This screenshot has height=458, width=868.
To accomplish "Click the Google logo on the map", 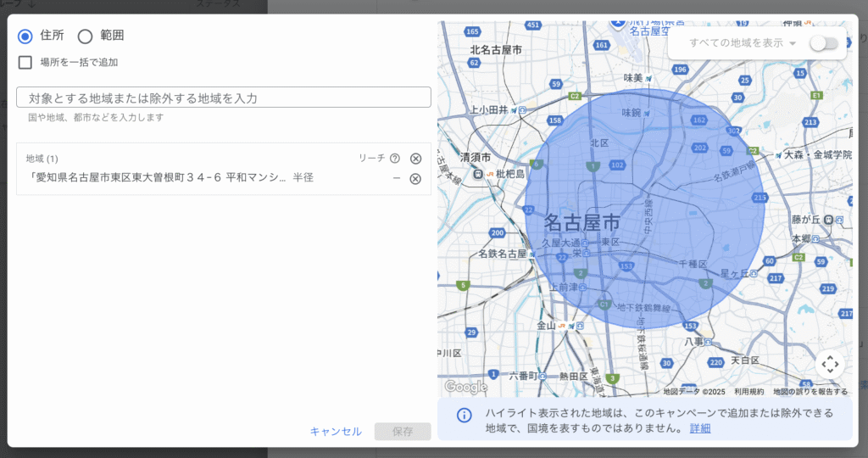I will [465, 388].
